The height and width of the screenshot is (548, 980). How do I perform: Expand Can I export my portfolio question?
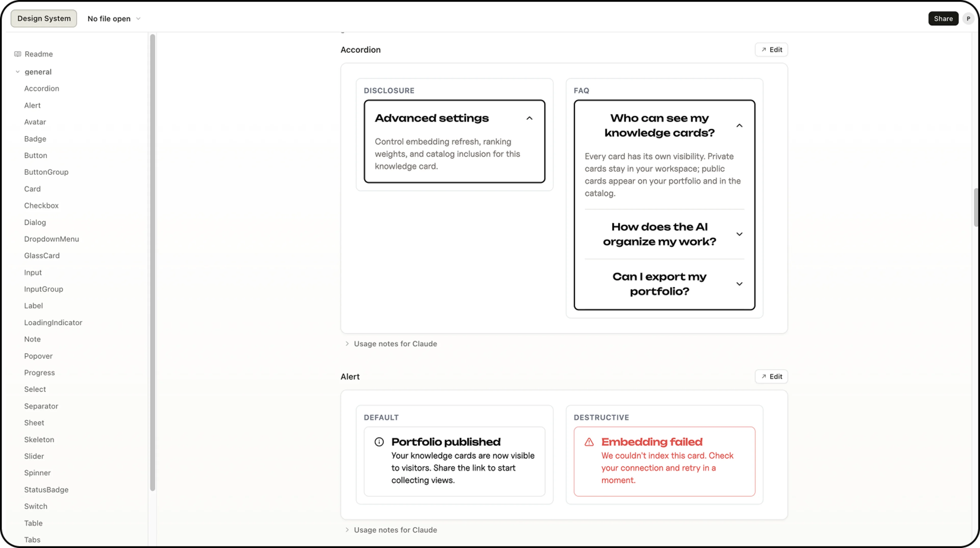[739, 284]
